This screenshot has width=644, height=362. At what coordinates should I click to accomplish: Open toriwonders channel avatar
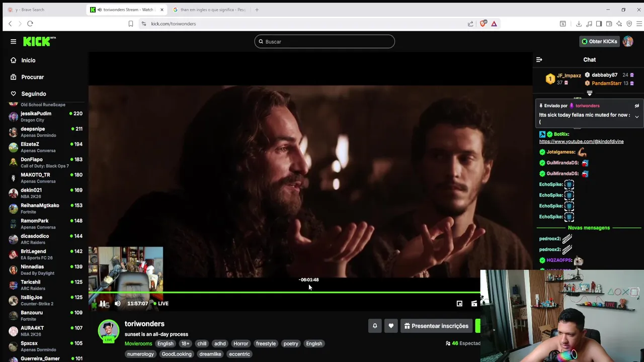[x=108, y=330]
